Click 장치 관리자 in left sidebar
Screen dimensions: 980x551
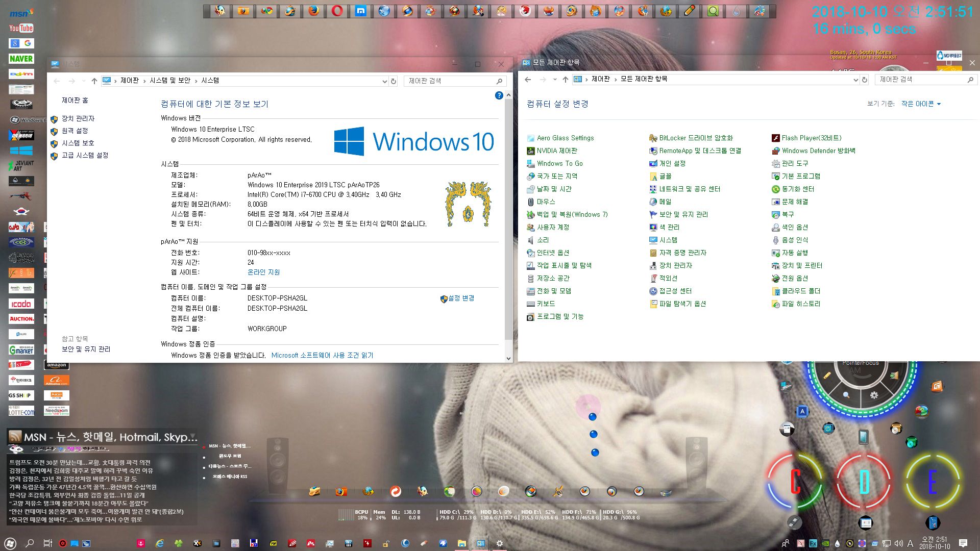tap(78, 118)
